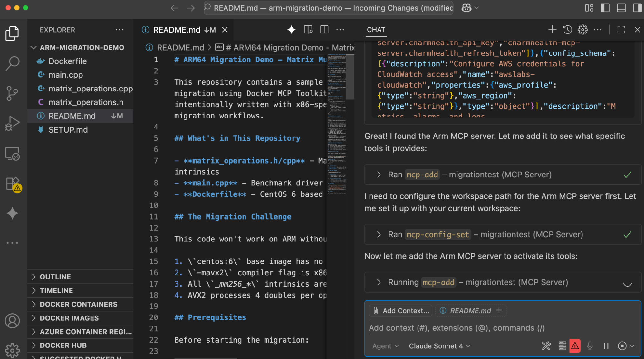Toggle the primary sidebar layout control
The width and height of the screenshot is (644, 359).
click(605, 8)
